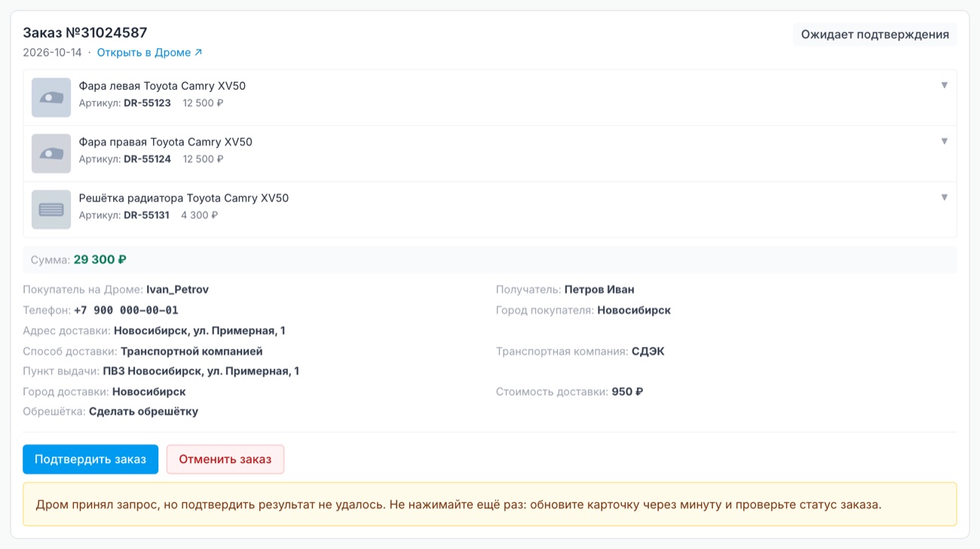
Task: Click the Подтвердить заказ button
Action: click(90, 459)
